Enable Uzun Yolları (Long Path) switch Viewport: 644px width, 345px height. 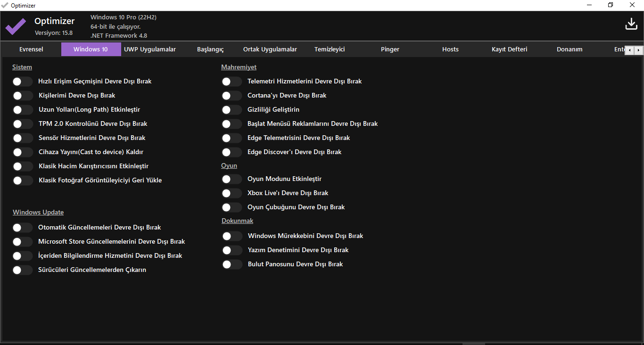click(x=23, y=110)
